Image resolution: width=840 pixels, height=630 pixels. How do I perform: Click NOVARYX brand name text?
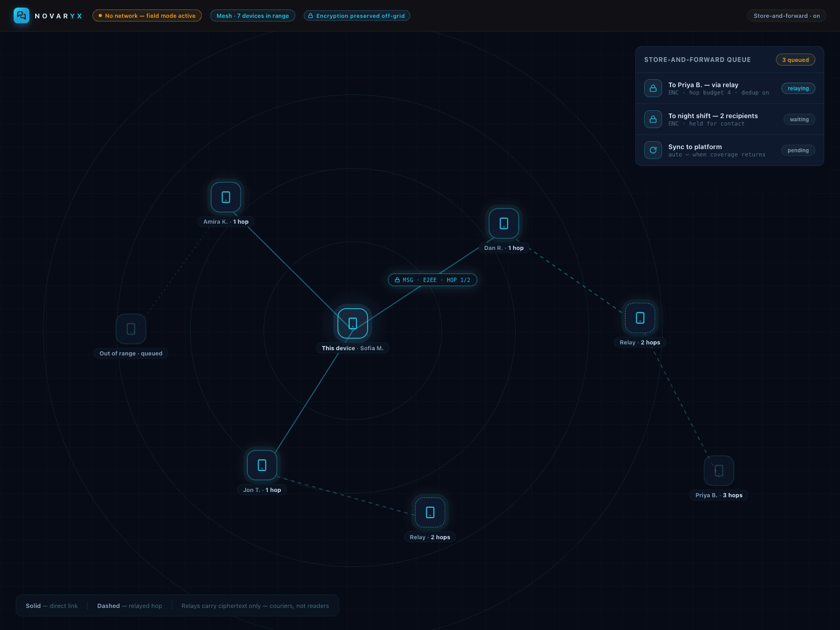(x=58, y=16)
